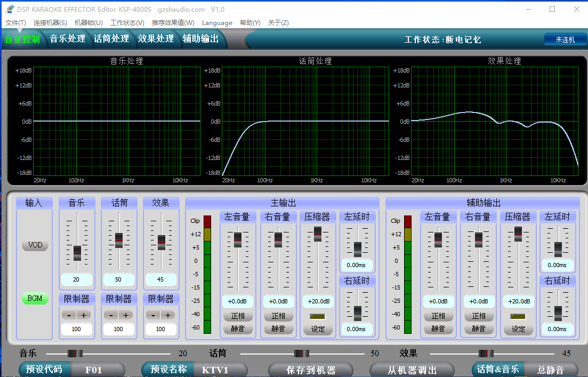The height and width of the screenshot is (377, 588).
Task: Click the bottom 话筒 horizontal slider
Action: 302,354
